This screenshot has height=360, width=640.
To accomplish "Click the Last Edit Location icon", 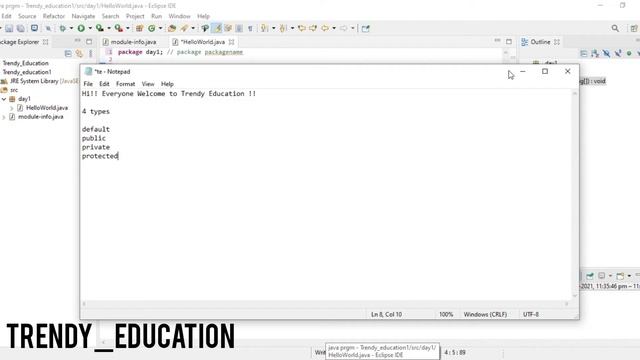I will (x=302, y=28).
